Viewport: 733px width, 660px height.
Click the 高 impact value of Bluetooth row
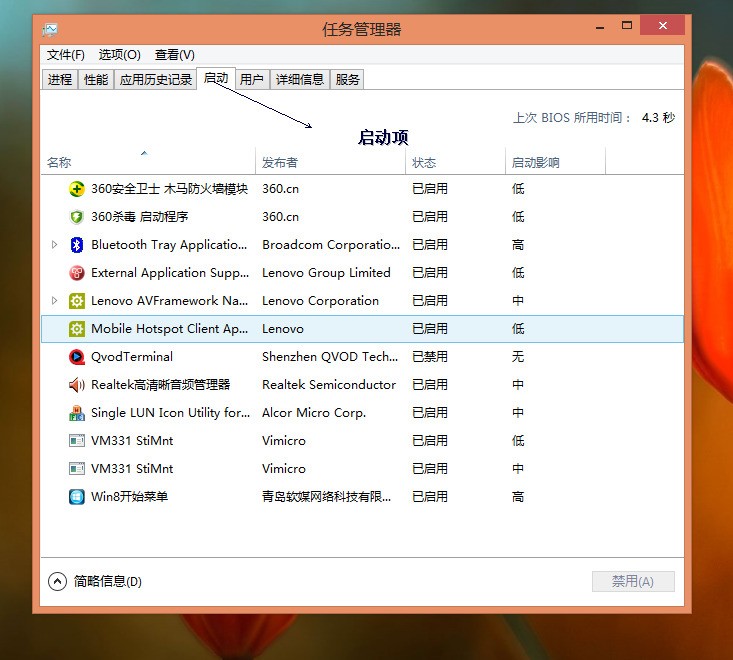coord(517,244)
